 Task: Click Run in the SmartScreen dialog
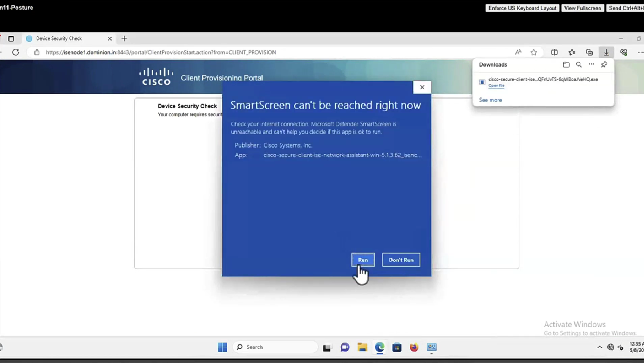pos(363,260)
